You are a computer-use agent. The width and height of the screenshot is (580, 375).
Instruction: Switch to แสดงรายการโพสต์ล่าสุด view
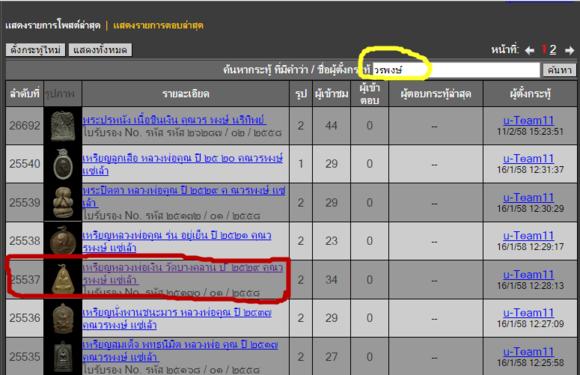pyautogui.click(x=53, y=26)
